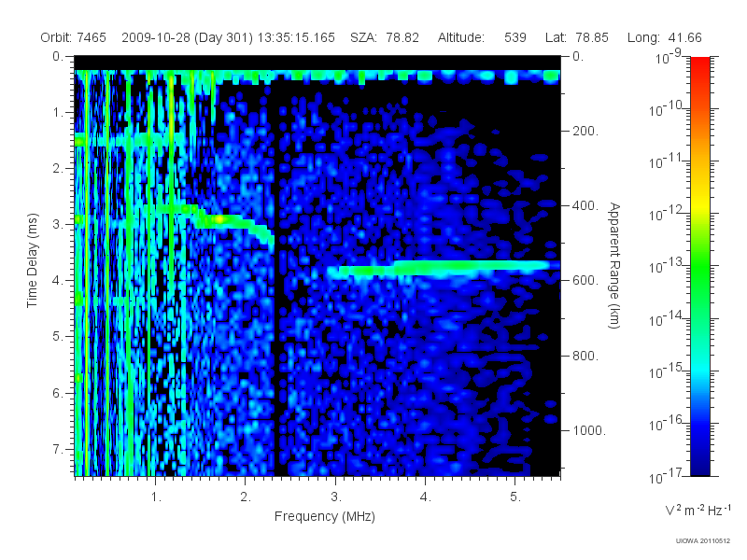Click the '1000.' apparent range tick label

click(588, 430)
